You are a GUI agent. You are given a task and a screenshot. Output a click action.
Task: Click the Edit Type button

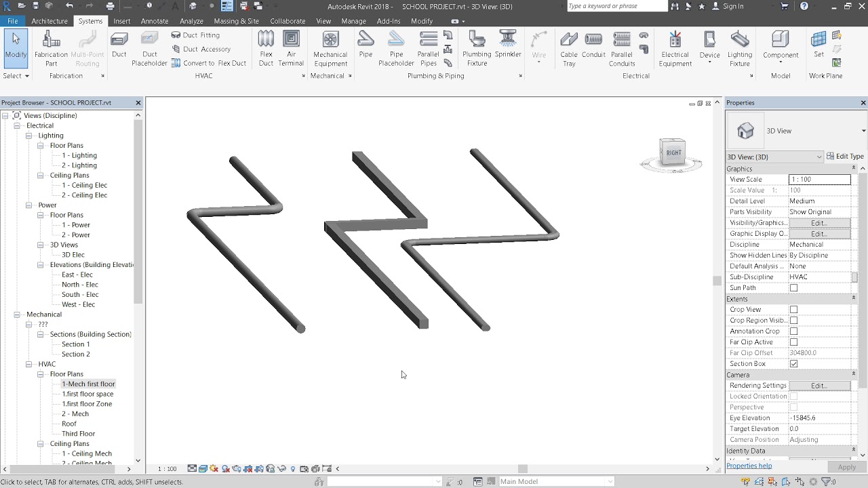[845, 157]
